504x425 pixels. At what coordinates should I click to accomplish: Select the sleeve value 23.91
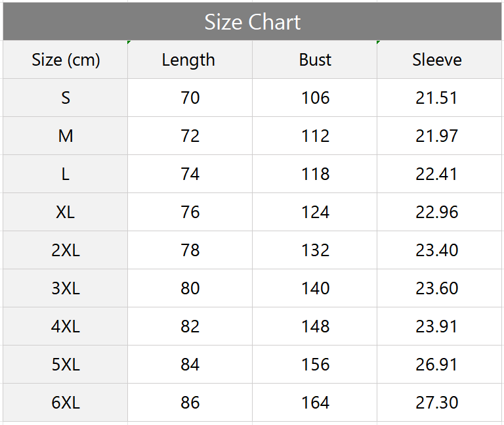click(x=439, y=326)
